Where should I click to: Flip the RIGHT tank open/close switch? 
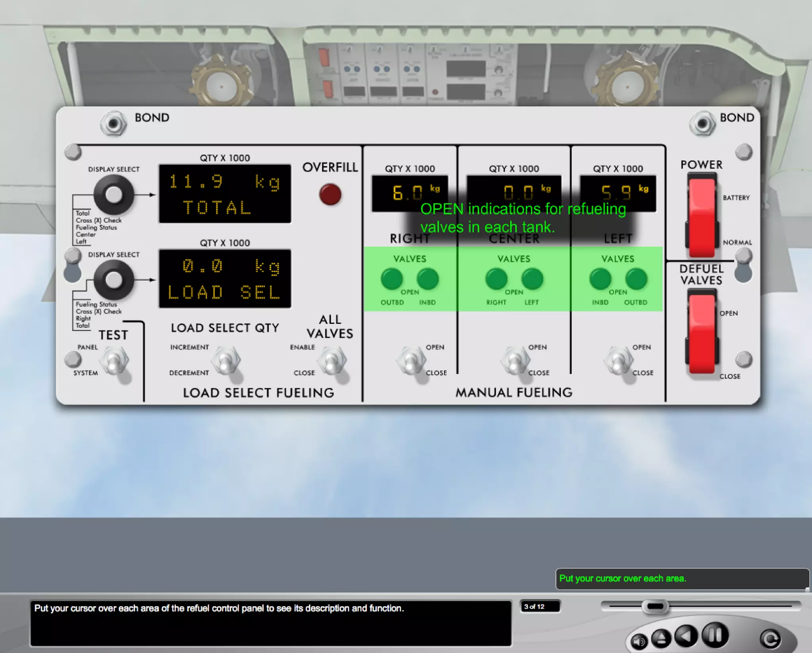412,361
